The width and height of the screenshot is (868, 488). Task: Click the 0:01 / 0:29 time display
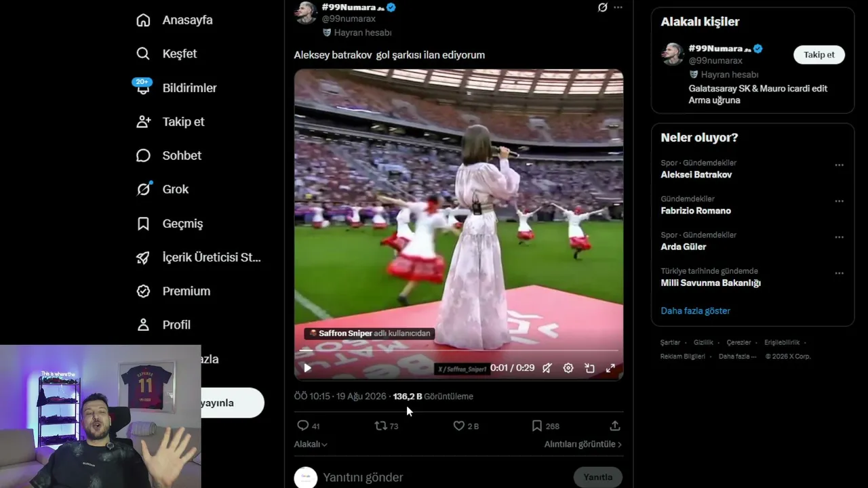(x=513, y=368)
